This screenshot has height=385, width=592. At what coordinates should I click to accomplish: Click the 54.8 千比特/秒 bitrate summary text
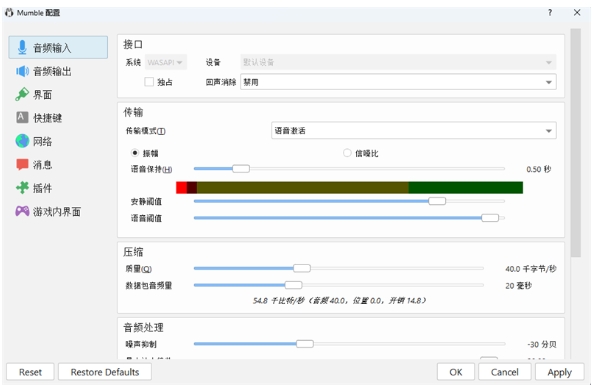pos(340,300)
